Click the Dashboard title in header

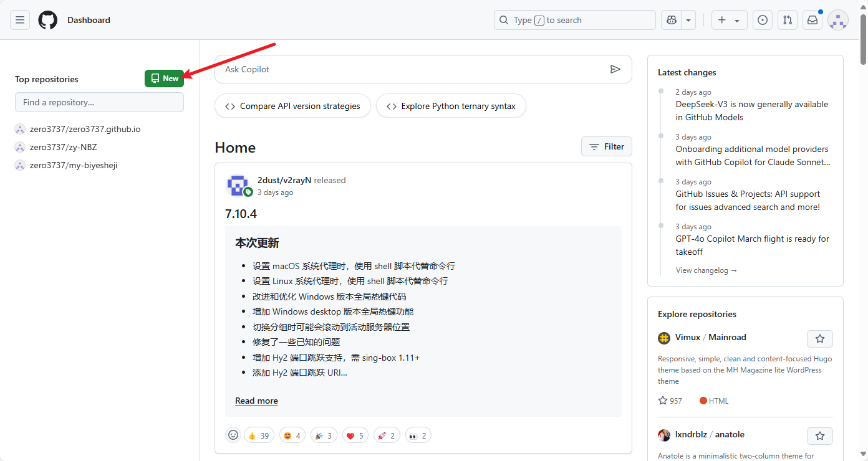[89, 20]
